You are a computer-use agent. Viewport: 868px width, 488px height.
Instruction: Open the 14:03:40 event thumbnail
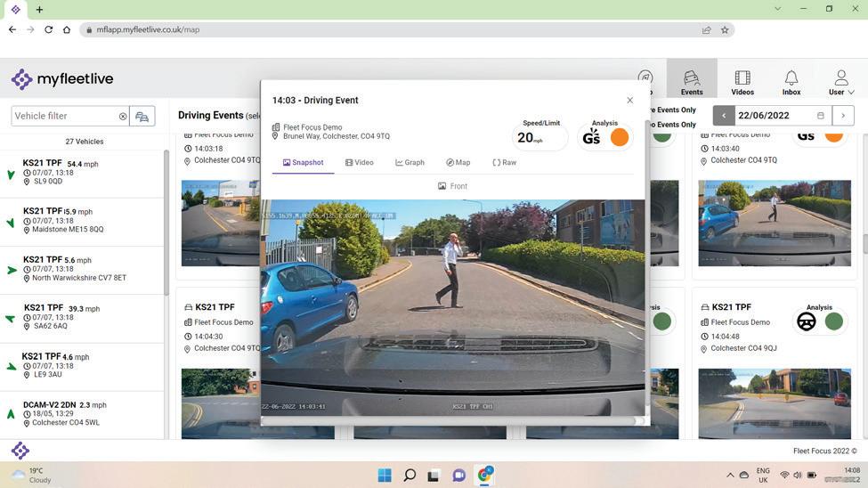(x=774, y=224)
